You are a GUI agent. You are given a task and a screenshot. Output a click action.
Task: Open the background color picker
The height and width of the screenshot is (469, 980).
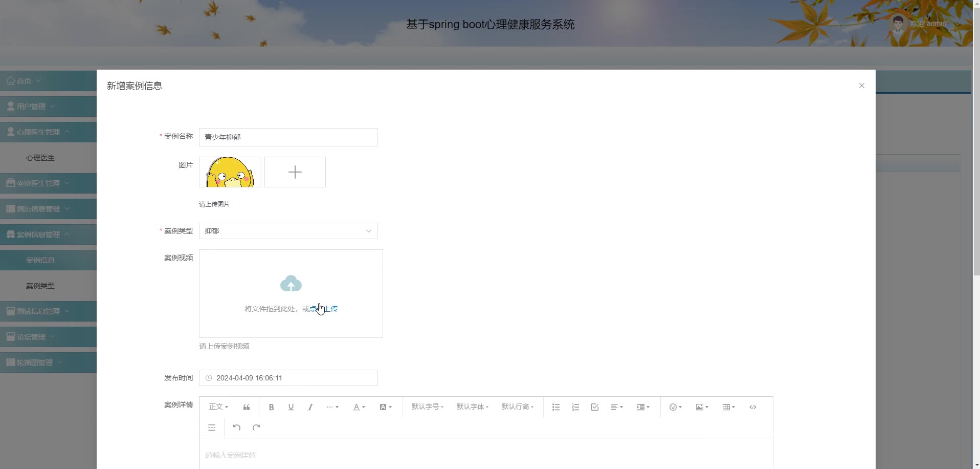tap(386, 407)
